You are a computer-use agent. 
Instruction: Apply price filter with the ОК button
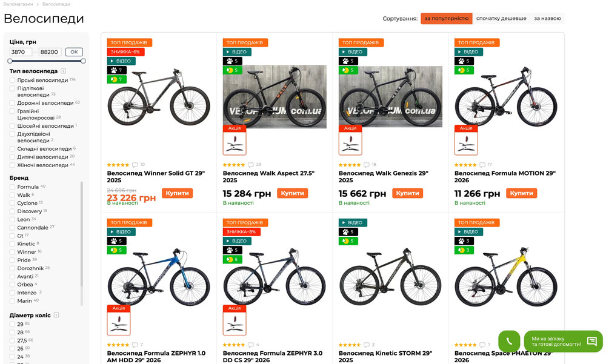(74, 52)
